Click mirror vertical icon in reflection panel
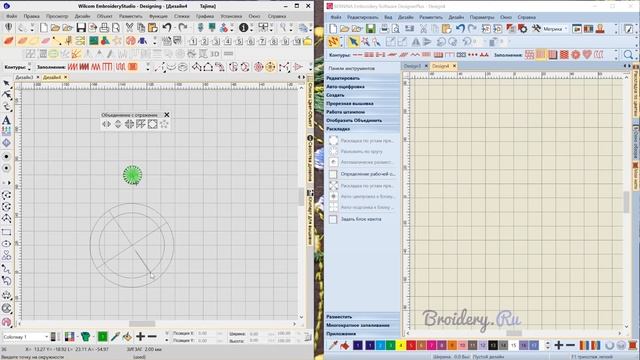 tap(118, 124)
